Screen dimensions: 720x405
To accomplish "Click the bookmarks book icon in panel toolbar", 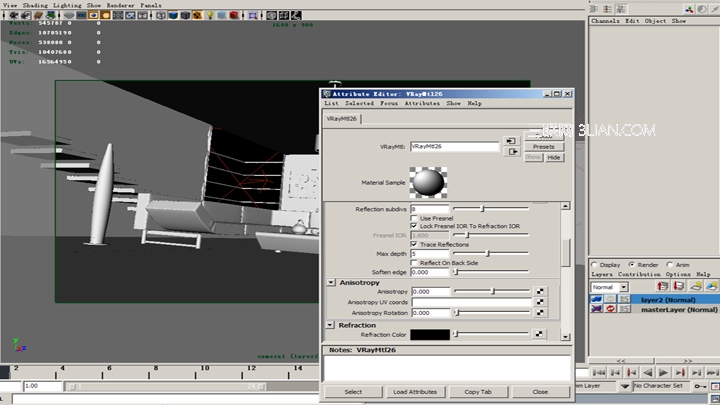I will pyautogui.click(x=38, y=15).
